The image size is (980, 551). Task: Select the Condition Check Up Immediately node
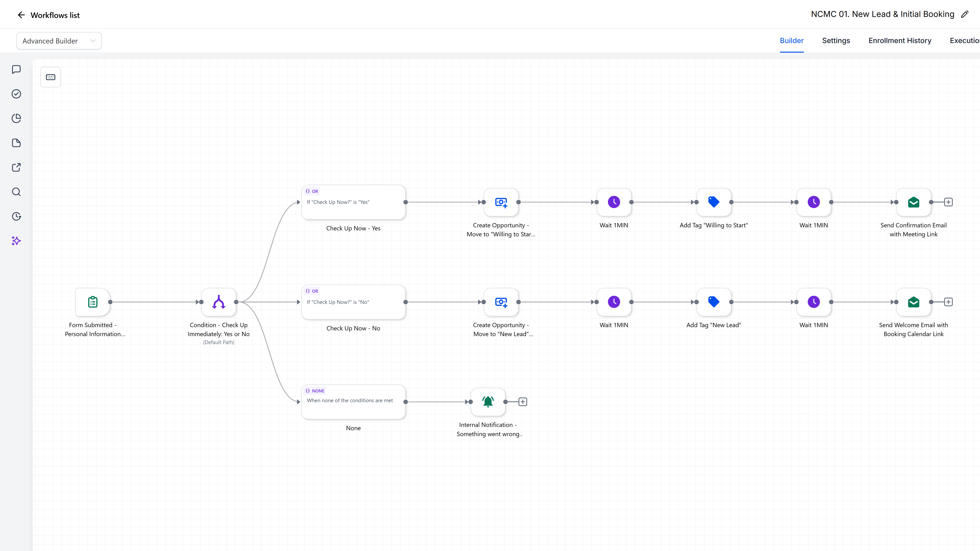(219, 302)
